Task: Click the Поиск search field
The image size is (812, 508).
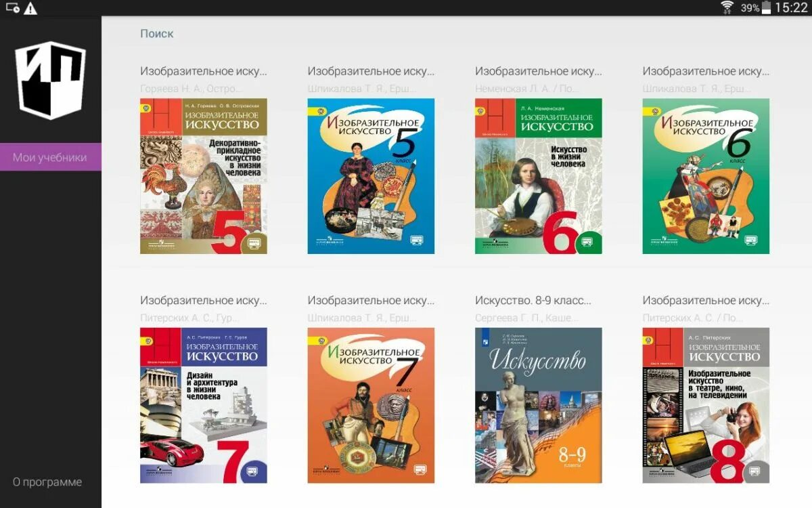Action: click(x=157, y=33)
